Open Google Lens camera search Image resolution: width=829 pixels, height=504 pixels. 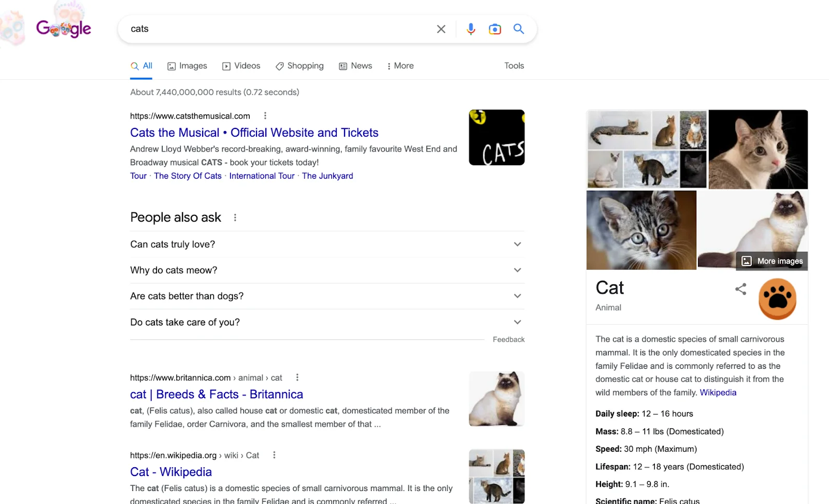(495, 29)
